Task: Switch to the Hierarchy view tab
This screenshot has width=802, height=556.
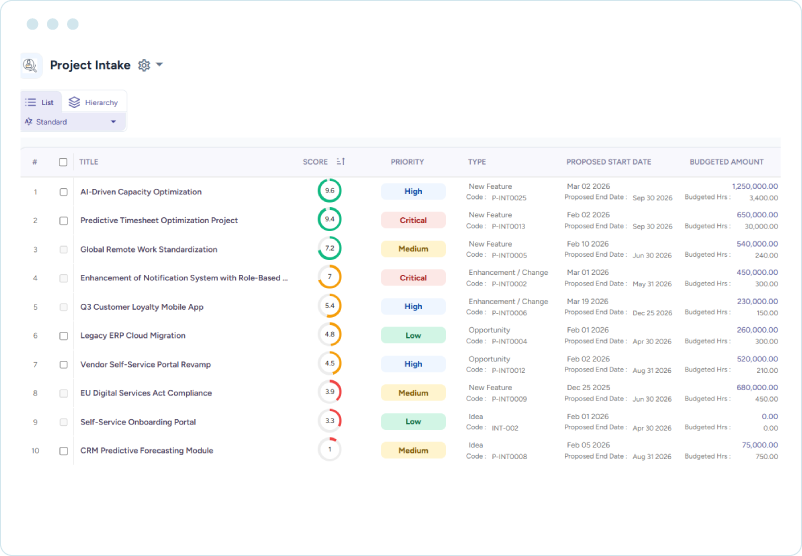Action: pyautogui.click(x=94, y=102)
